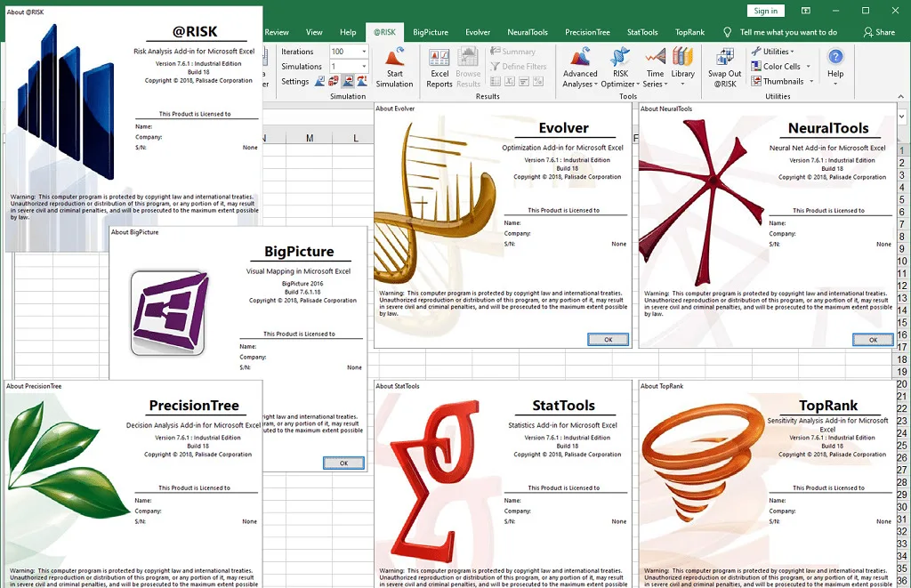911x588 pixels.
Task: Click the BigPicture logo image
Action: 169,313
